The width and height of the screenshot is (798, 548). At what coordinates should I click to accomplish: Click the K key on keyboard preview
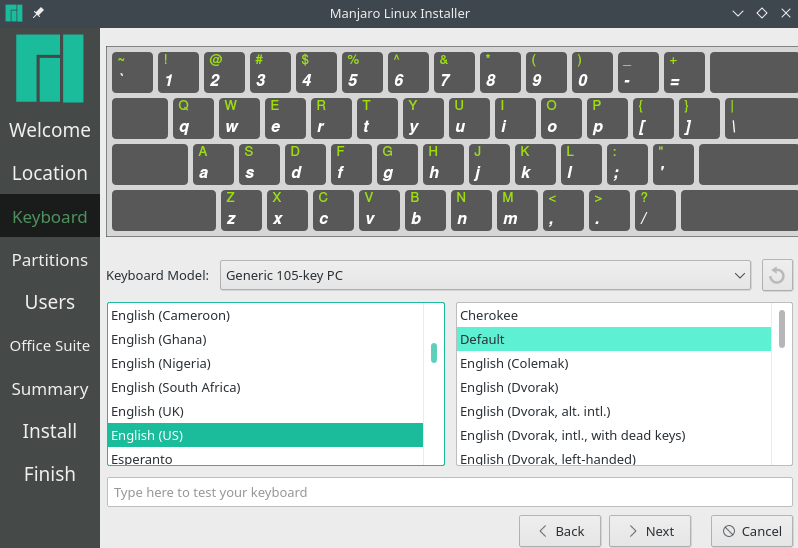pyautogui.click(x=535, y=164)
